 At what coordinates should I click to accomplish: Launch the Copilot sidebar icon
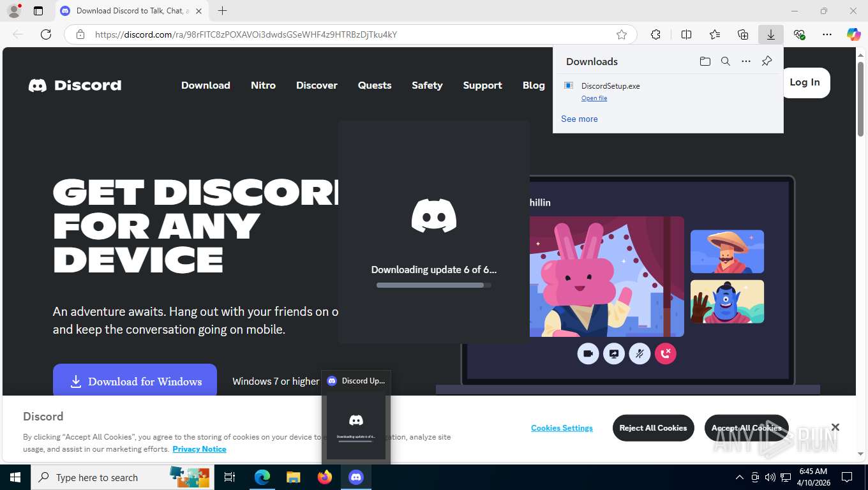(x=854, y=34)
